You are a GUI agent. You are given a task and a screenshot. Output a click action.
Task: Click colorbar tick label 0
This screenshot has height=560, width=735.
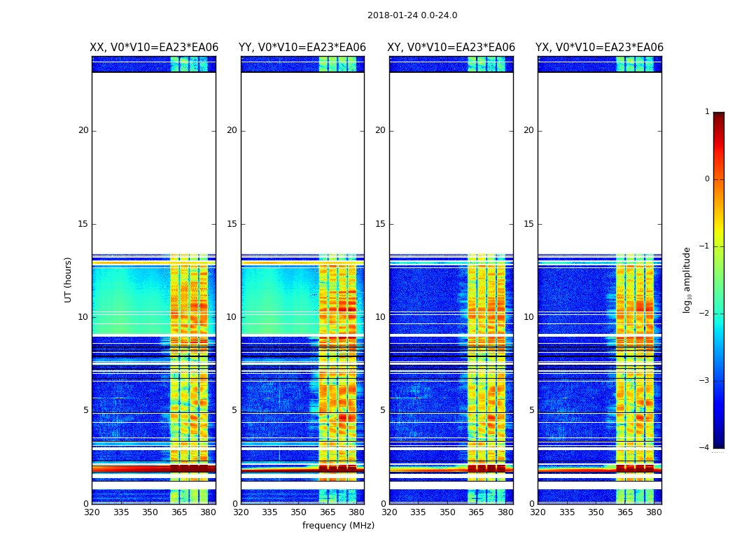(706, 179)
